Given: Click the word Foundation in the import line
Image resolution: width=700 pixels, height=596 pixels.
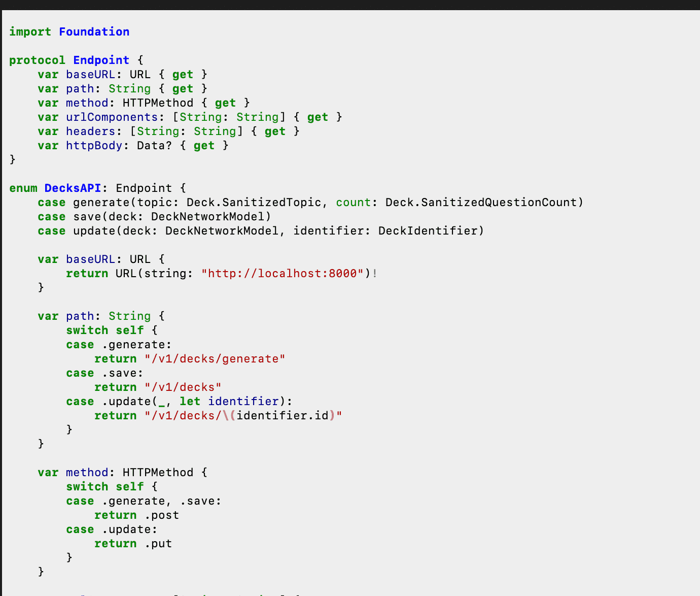Looking at the screenshot, I should coord(94,31).
